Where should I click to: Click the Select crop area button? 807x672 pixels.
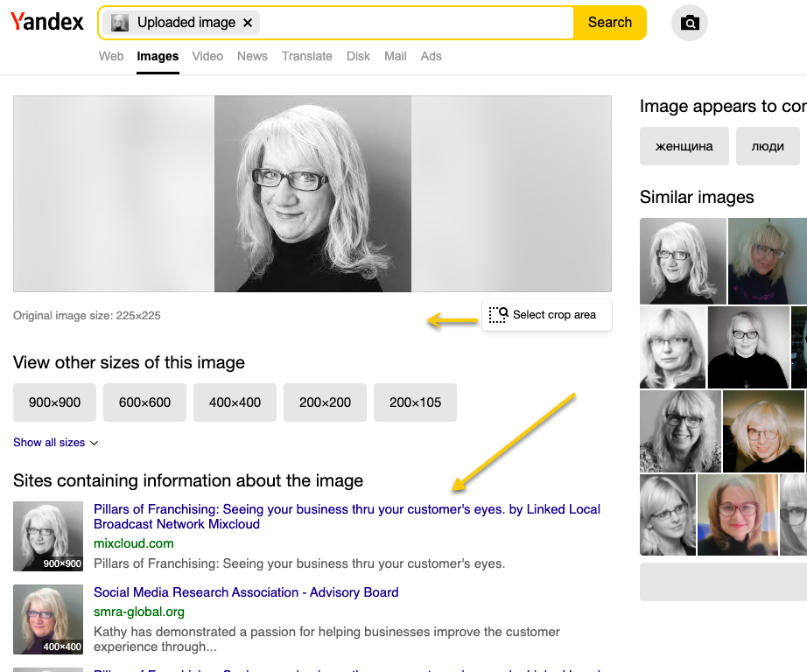click(x=546, y=315)
